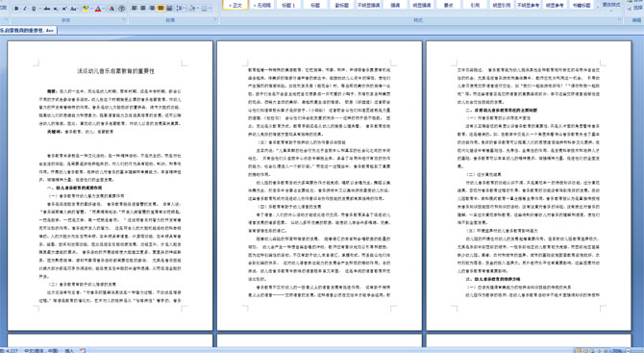Click 更改样式 change styles menu
Viewport: 644px width, 353px height.
611,6
